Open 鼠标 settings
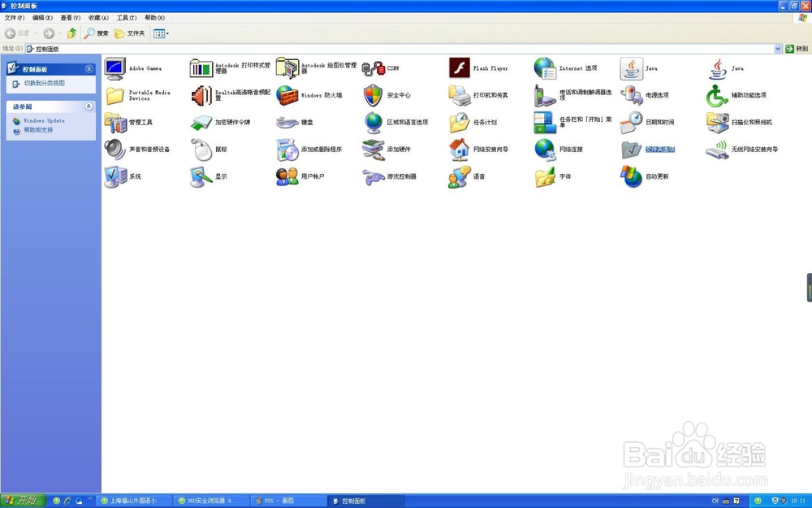 [x=209, y=150]
